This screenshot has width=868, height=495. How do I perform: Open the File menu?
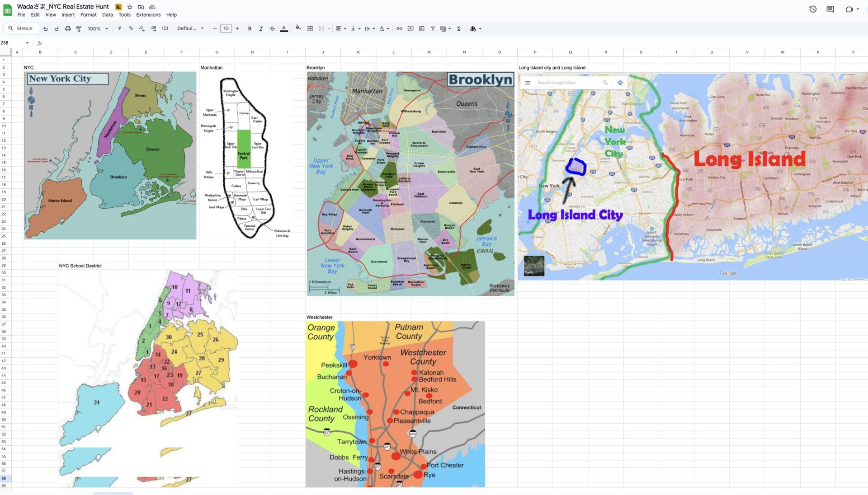21,15
